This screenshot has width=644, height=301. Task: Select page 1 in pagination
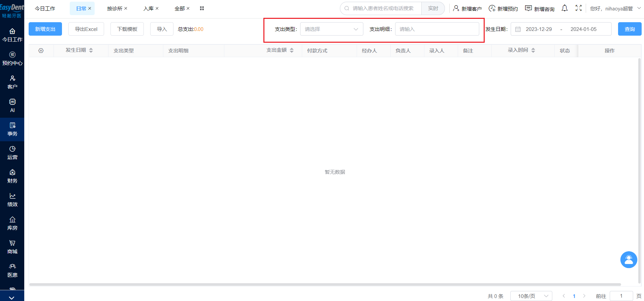574,296
